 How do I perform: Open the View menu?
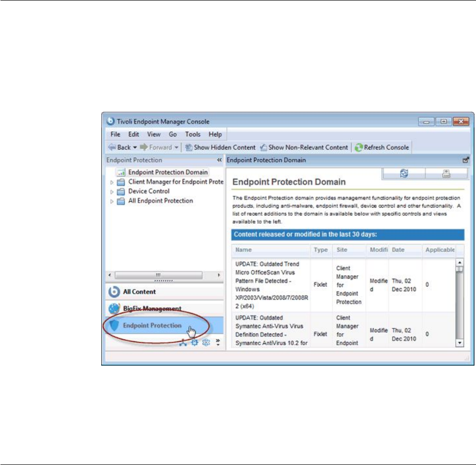154,134
